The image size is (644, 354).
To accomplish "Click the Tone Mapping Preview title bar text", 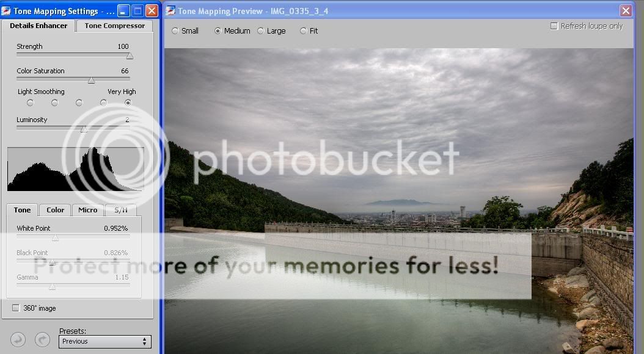I will coord(252,11).
